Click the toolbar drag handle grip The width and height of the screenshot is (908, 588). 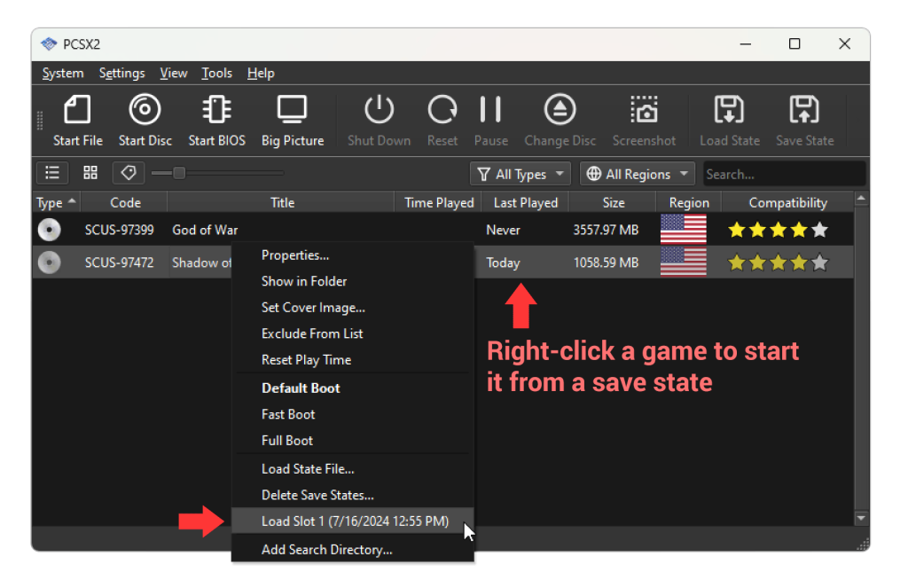pos(40,121)
